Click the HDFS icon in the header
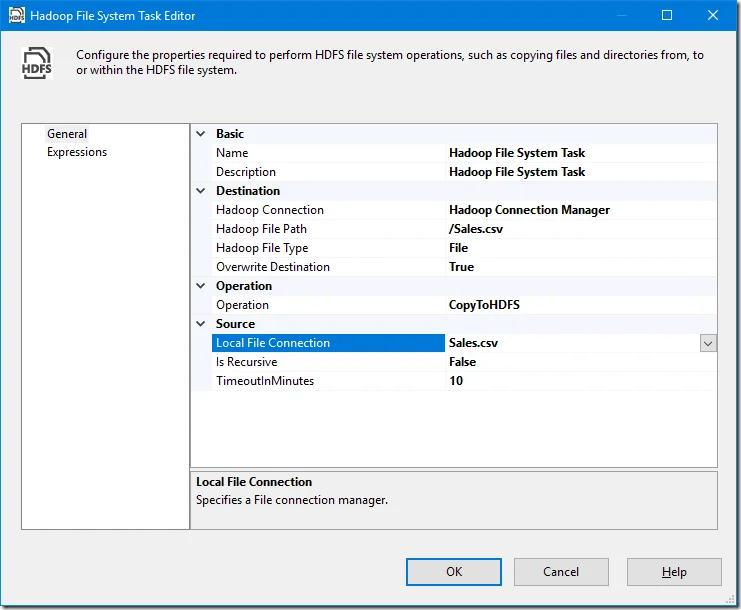 [x=37, y=63]
